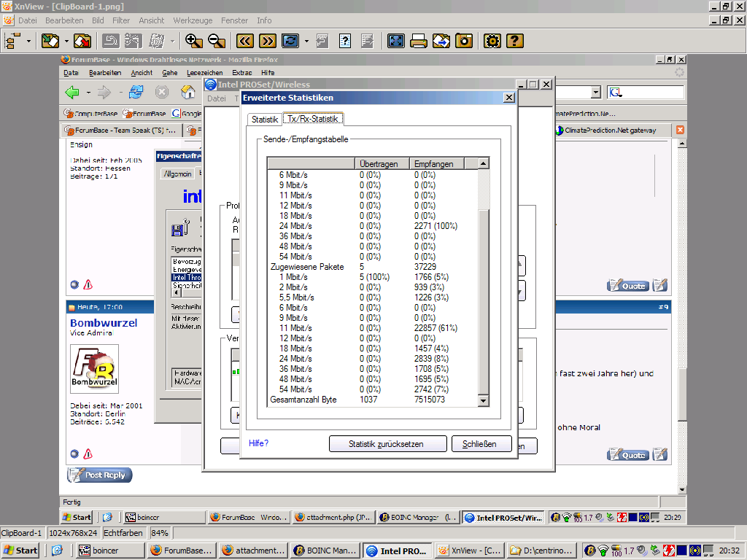Click the Statistik zurücksetzen button
This screenshot has width=747, height=560.
pyautogui.click(x=388, y=444)
